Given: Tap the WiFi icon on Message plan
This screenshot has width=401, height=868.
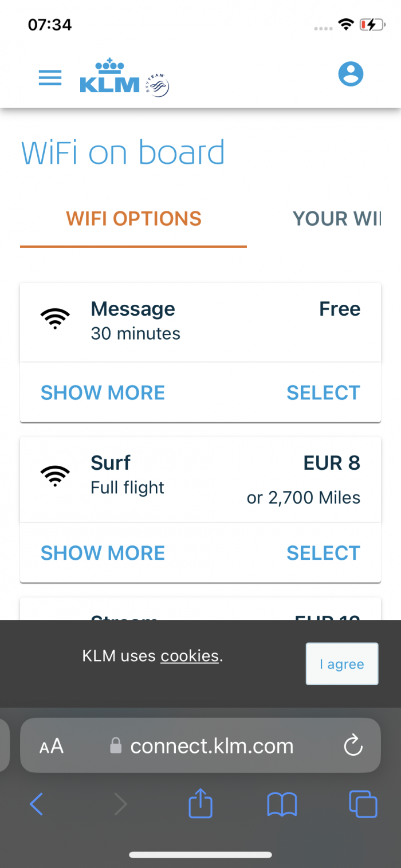Looking at the screenshot, I should coord(55,318).
